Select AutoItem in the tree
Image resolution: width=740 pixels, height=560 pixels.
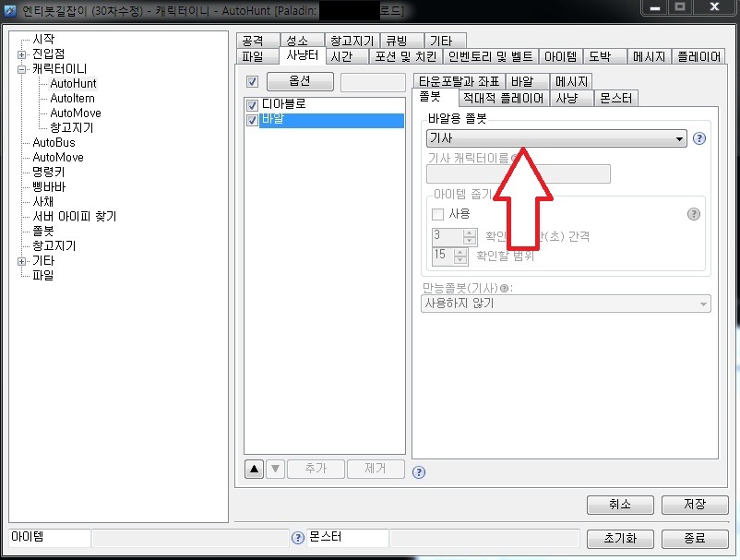(72, 98)
